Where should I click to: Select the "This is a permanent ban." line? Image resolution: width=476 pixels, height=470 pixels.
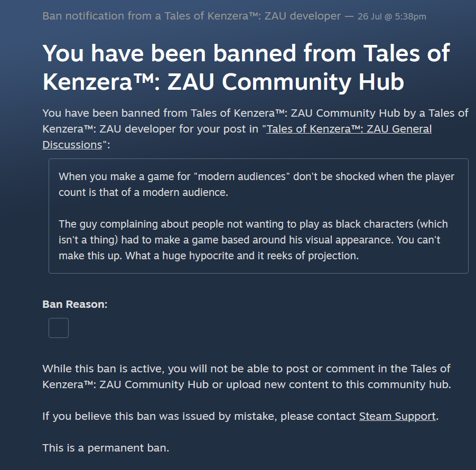[106, 448]
